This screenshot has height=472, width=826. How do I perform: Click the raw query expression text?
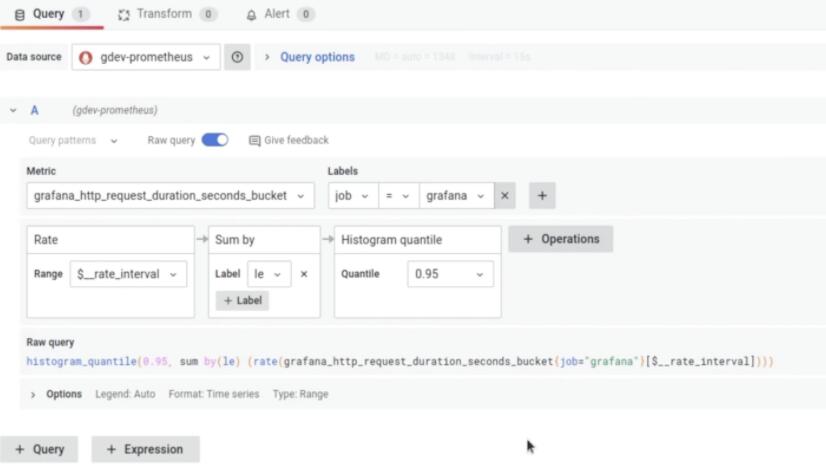[400, 361]
